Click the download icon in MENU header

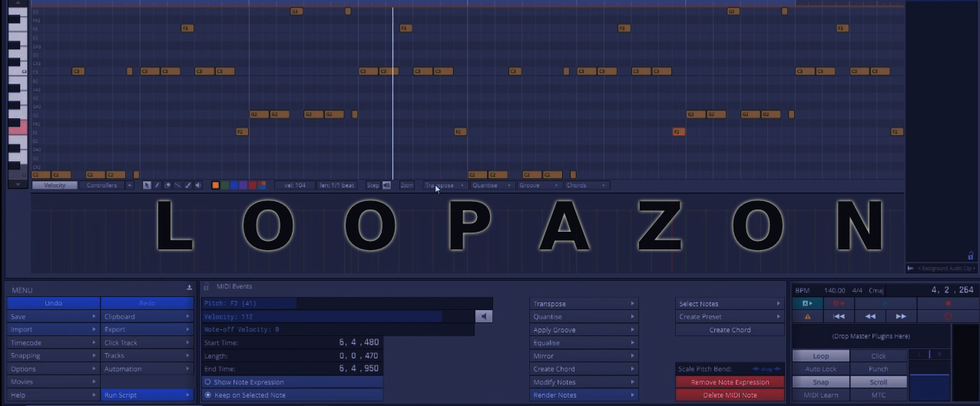coord(189,288)
